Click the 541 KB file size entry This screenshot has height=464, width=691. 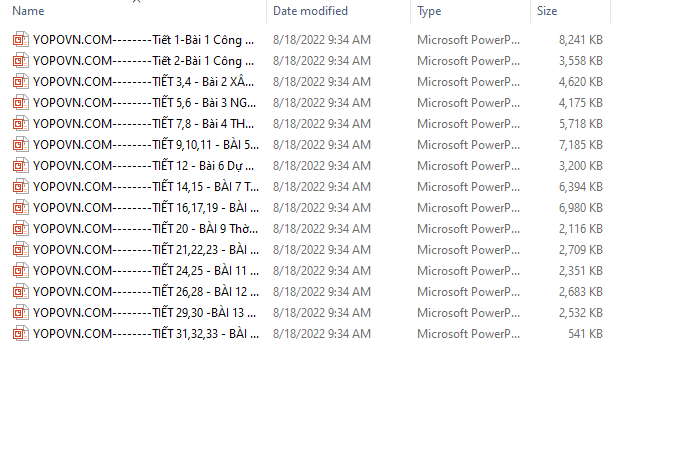584,334
